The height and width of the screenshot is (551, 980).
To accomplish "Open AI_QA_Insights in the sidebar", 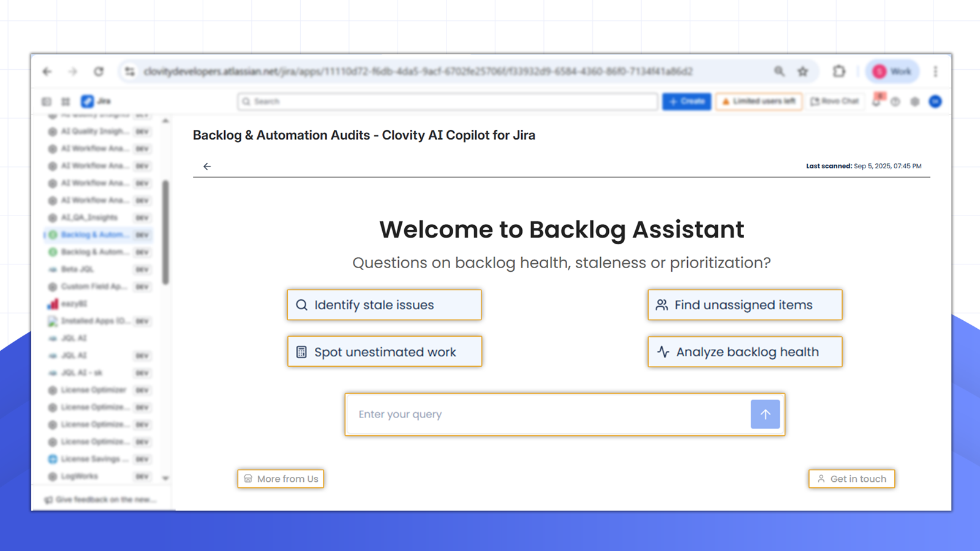I will click(x=100, y=217).
